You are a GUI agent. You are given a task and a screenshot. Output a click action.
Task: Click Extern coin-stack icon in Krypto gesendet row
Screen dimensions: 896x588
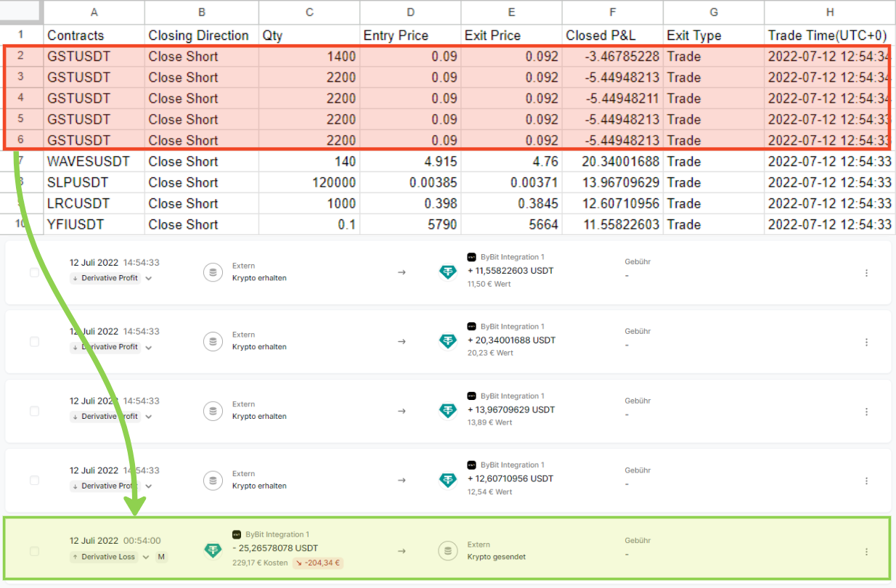[448, 550]
